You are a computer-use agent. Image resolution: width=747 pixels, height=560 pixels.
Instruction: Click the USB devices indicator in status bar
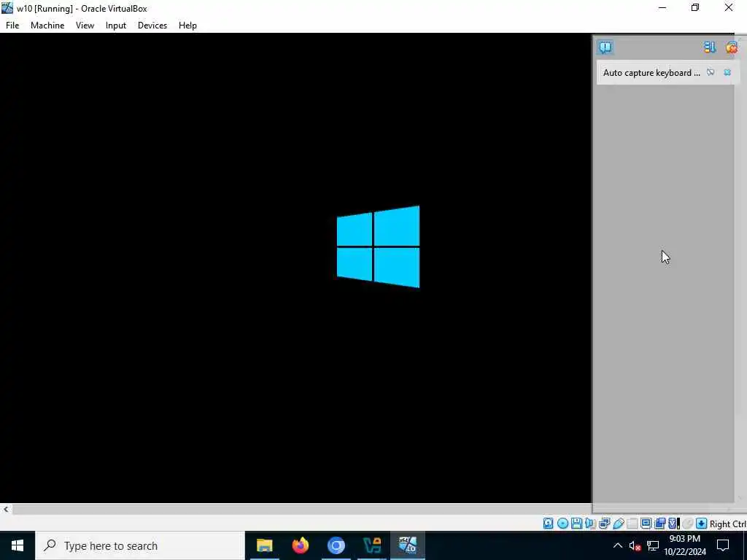click(619, 524)
